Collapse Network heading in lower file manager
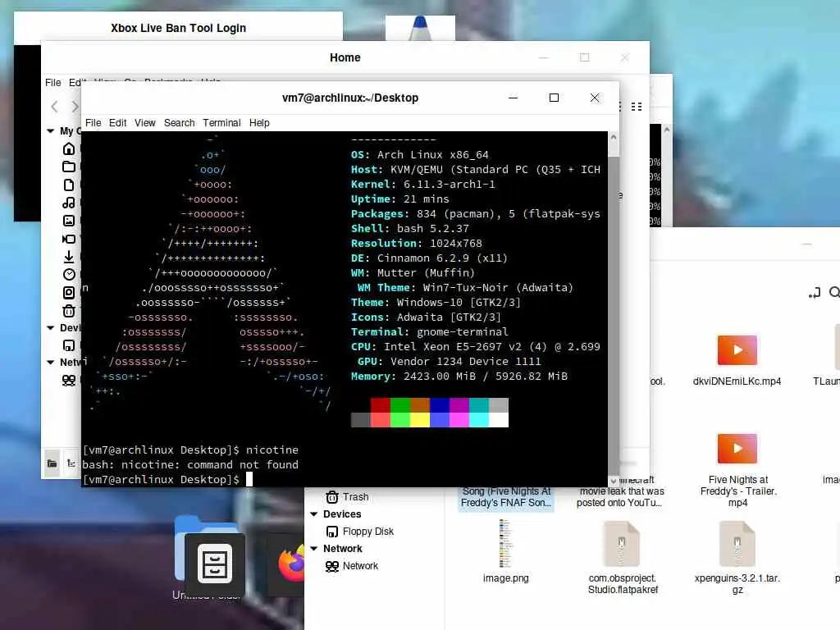This screenshot has height=630, width=840. 314,549
